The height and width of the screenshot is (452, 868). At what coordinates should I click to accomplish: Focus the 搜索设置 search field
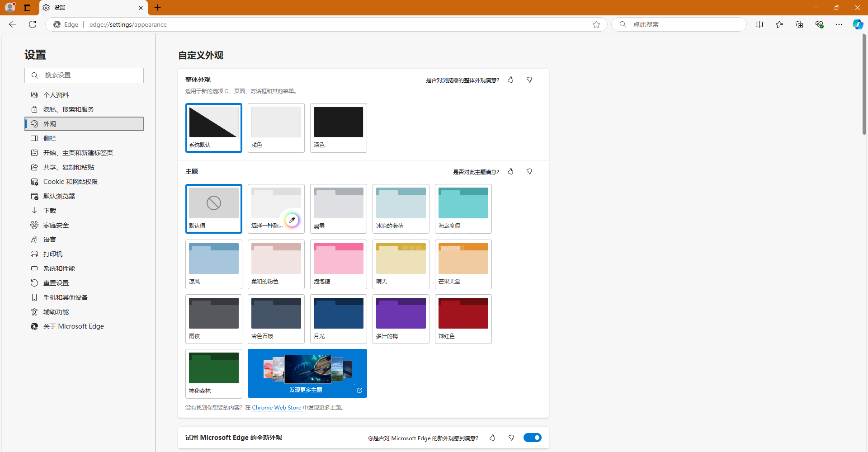point(84,75)
